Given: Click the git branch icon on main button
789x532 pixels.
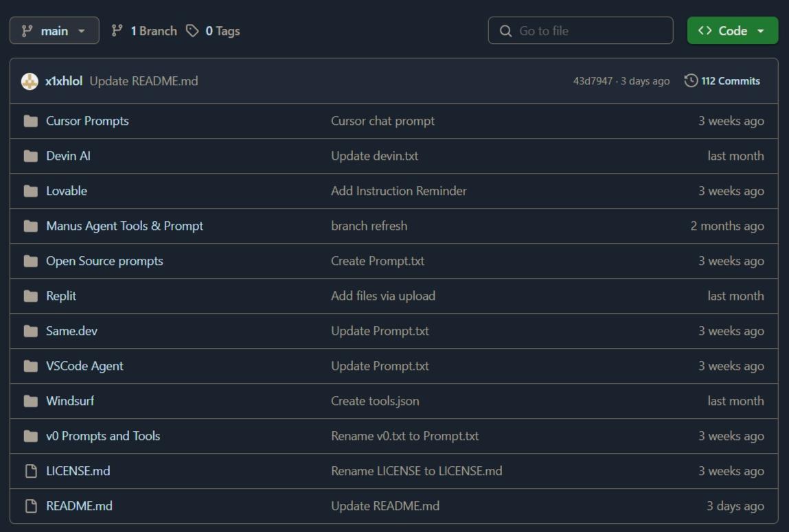Looking at the screenshot, I should coord(27,31).
